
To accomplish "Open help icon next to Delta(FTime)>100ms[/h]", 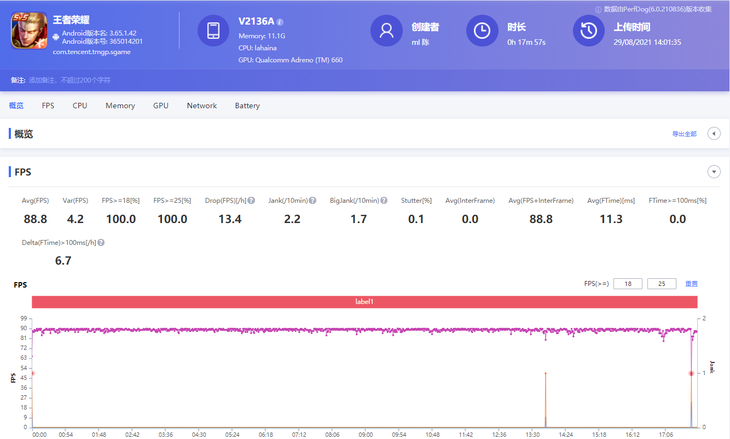I will 101,243.
